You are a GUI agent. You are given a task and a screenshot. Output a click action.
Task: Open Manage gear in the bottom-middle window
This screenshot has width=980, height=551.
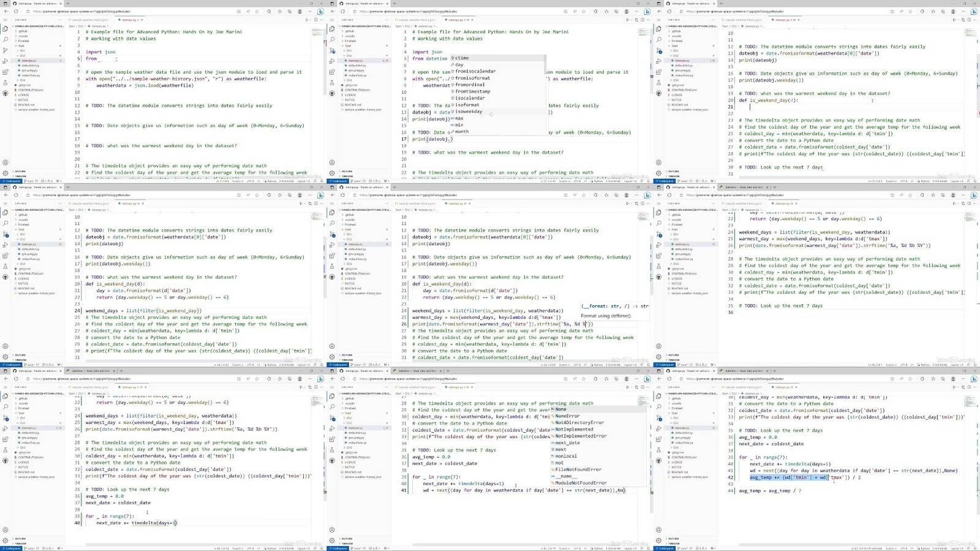coord(332,540)
